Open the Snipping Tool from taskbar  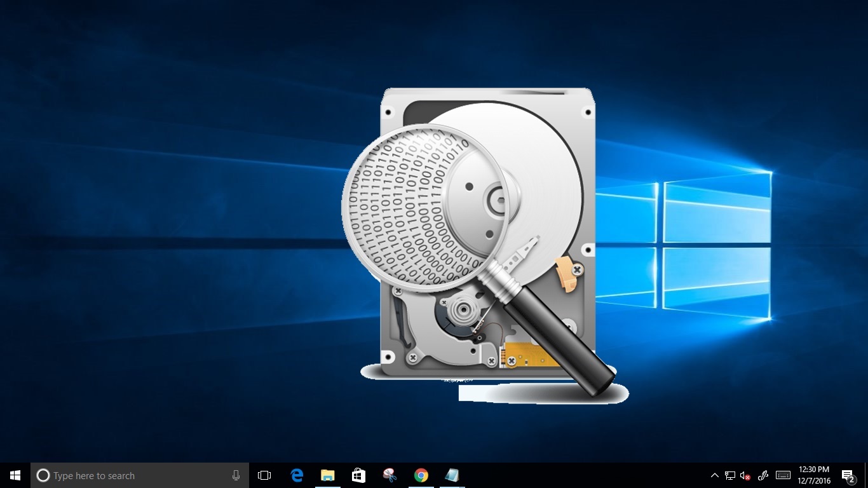click(x=390, y=475)
